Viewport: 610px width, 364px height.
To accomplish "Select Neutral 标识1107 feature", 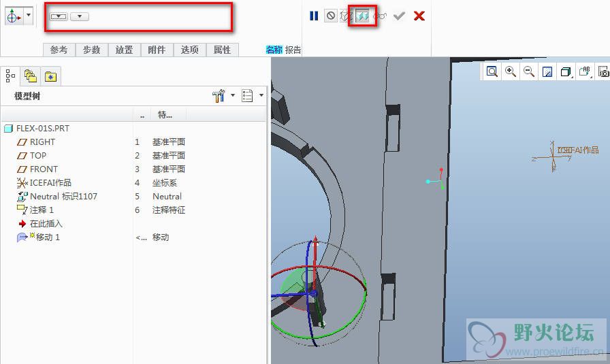I will (63, 197).
